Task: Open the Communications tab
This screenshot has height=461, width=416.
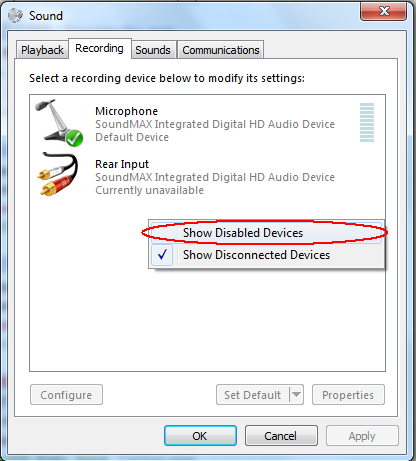Action: pyautogui.click(x=221, y=50)
